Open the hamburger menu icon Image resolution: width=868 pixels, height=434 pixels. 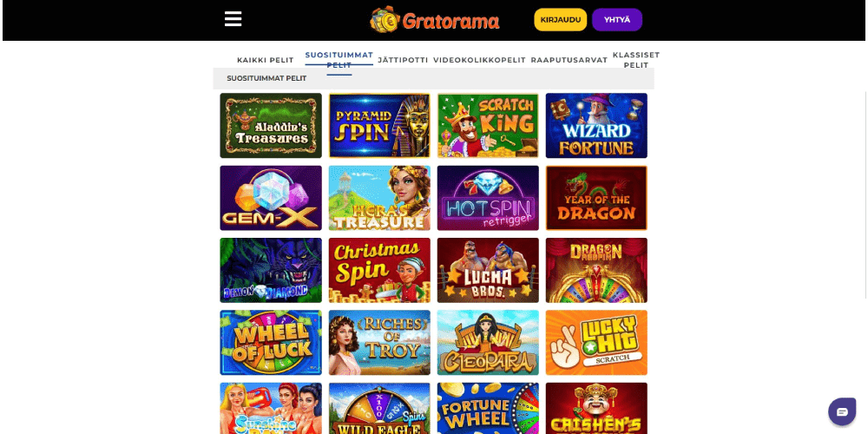(x=233, y=19)
